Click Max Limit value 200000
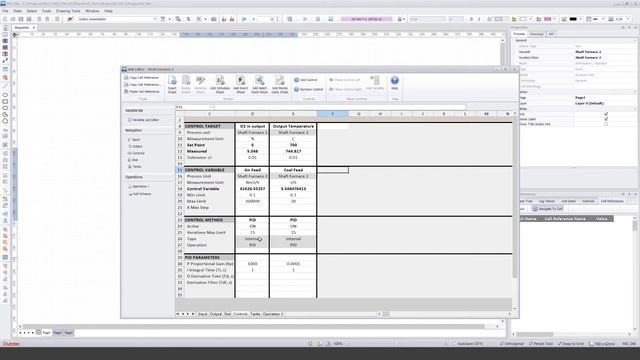The height and width of the screenshot is (360, 640). tap(252, 201)
